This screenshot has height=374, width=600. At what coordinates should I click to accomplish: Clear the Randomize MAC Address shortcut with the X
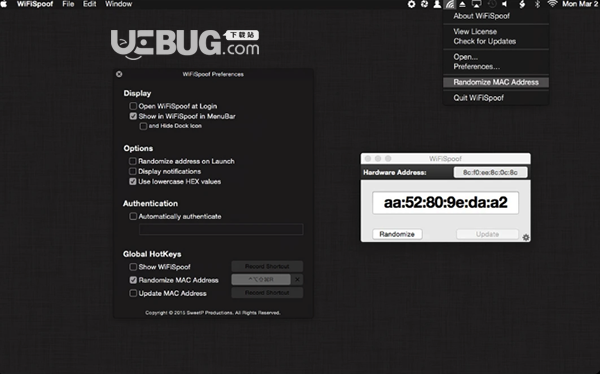tap(297, 280)
